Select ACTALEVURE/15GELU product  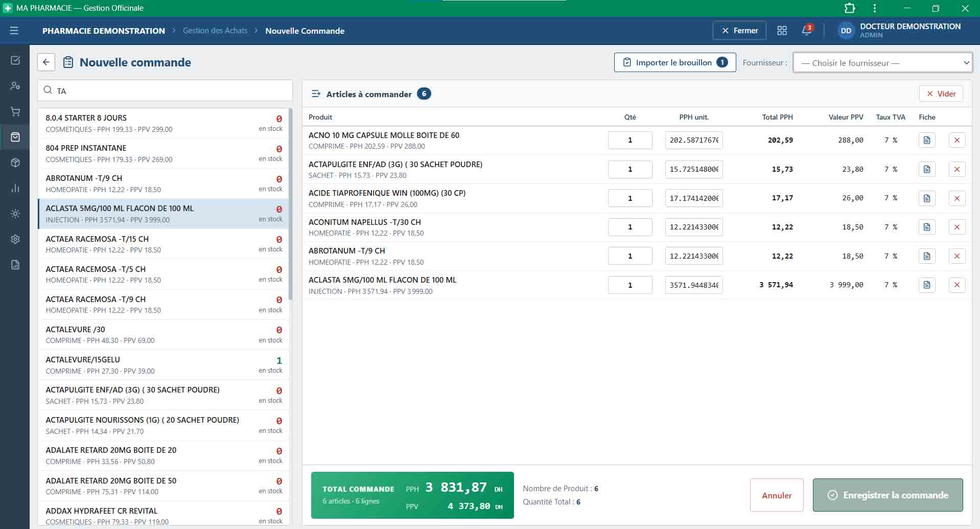coord(164,365)
